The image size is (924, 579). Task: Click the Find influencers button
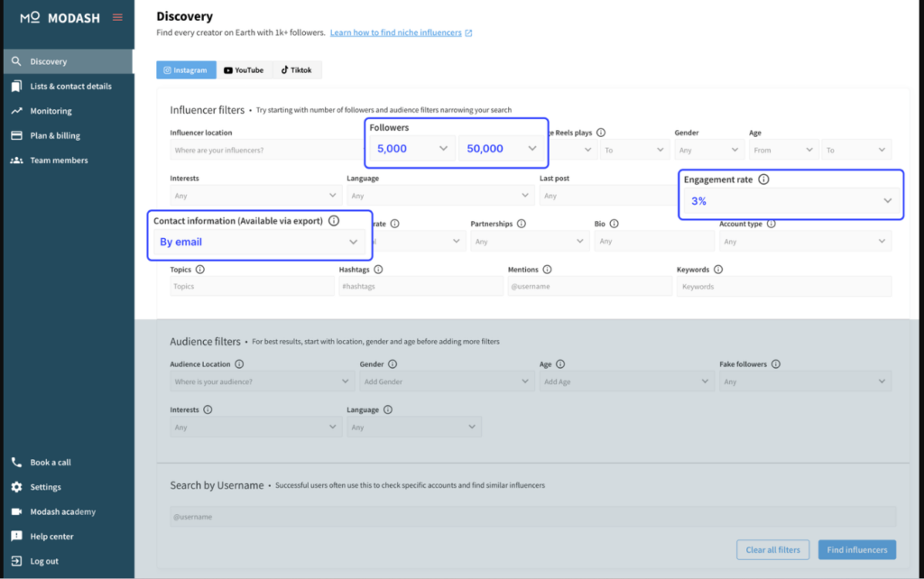(x=857, y=549)
